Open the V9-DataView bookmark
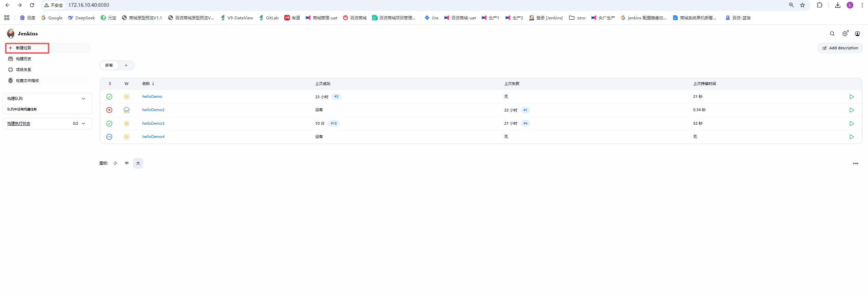This screenshot has width=868, height=296. pyautogui.click(x=236, y=18)
